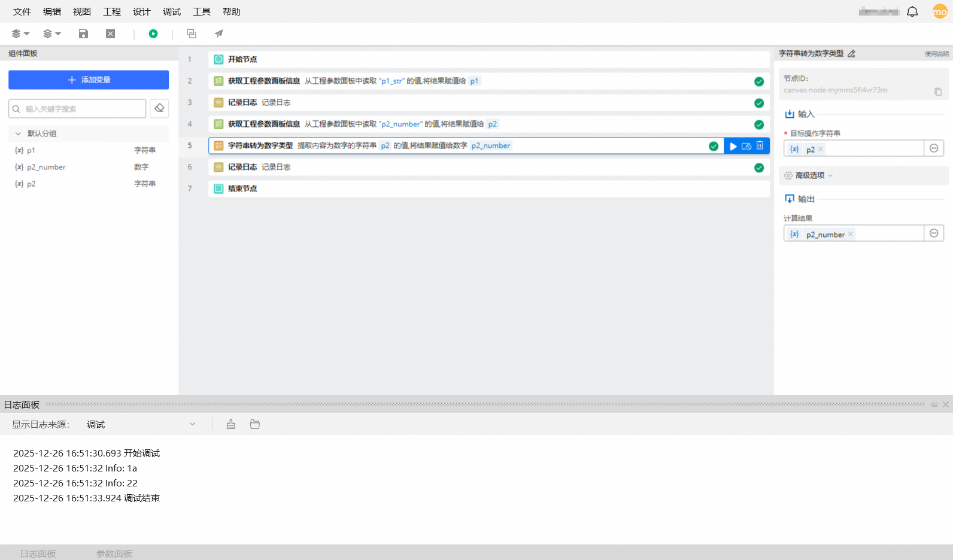The width and height of the screenshot is (953, 560).
Task: Open the 显示日志来源 dropdown
Action: [x=141, y=424]
